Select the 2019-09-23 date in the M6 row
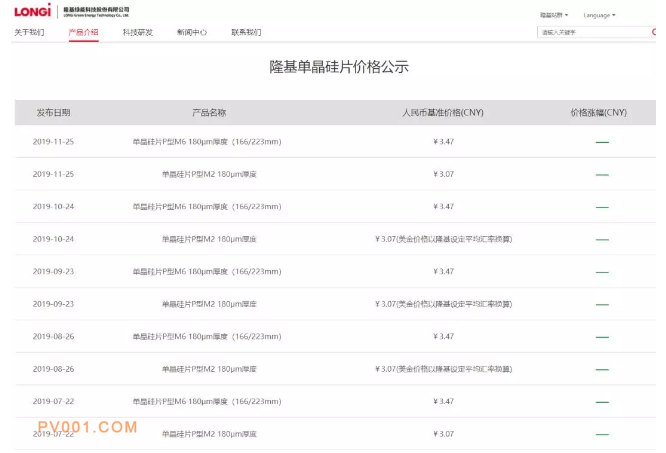 pos(53,272)
